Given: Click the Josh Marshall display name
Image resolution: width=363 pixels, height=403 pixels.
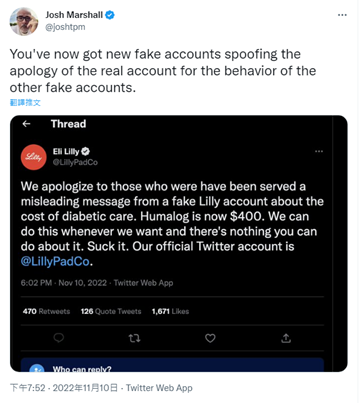Looking at the screenshot, I should (74, 15).
